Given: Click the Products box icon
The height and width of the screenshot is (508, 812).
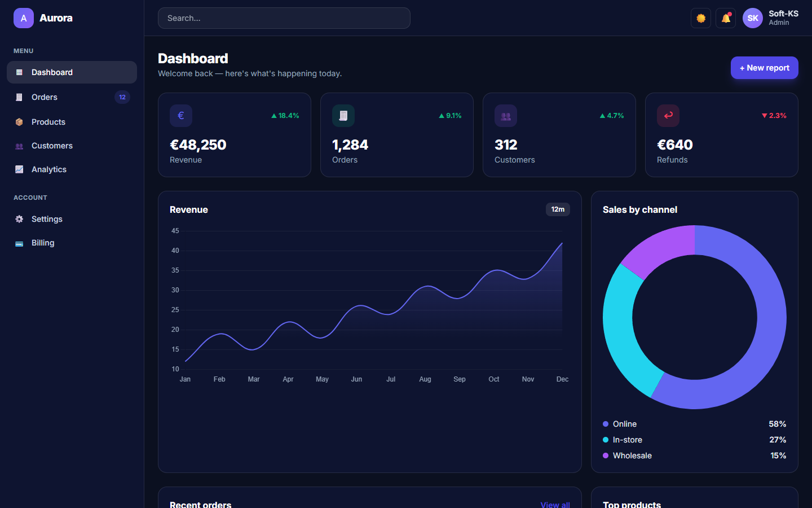Looking at the screenshot, I should click(x=19, y=122).
